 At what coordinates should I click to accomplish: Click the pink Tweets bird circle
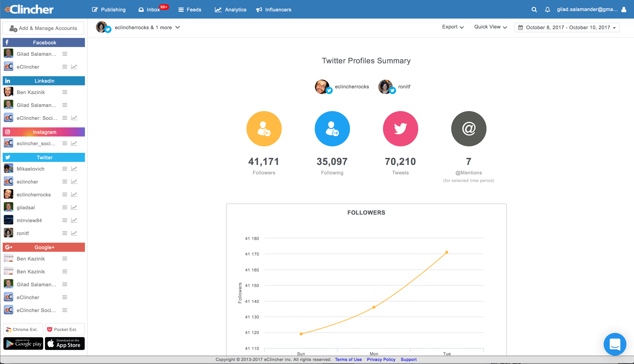(x=400, y=129)
